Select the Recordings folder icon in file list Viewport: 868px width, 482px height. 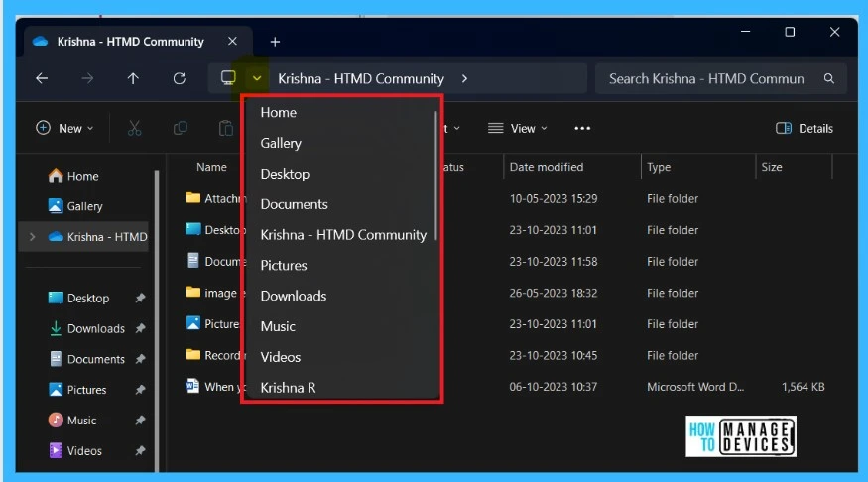[x=193, y=354]
